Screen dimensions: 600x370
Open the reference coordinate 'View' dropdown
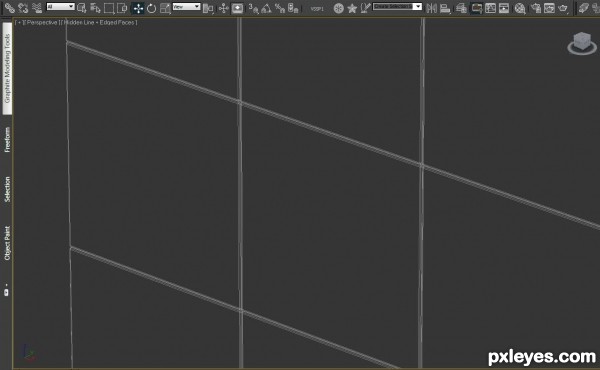point(186,7)
